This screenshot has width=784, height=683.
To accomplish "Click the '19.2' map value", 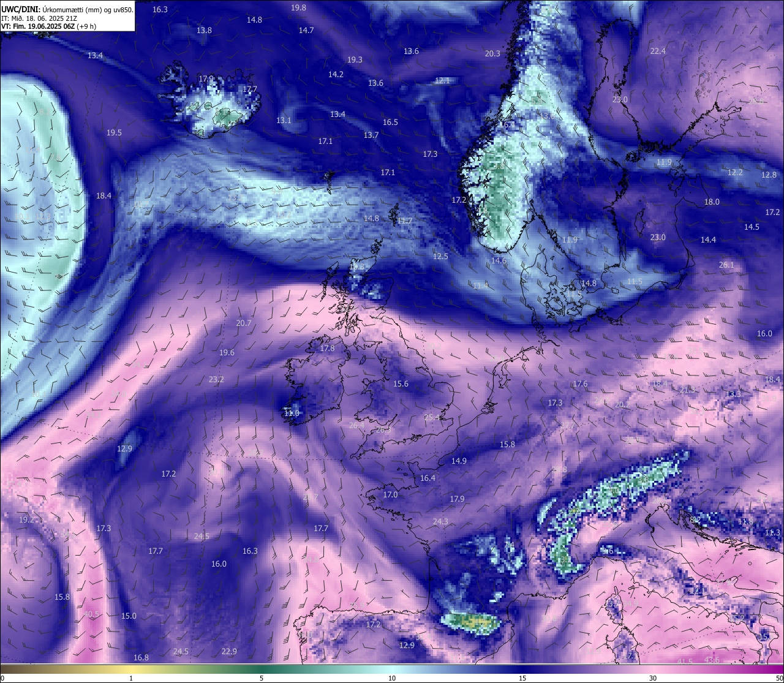I will 26,519.
